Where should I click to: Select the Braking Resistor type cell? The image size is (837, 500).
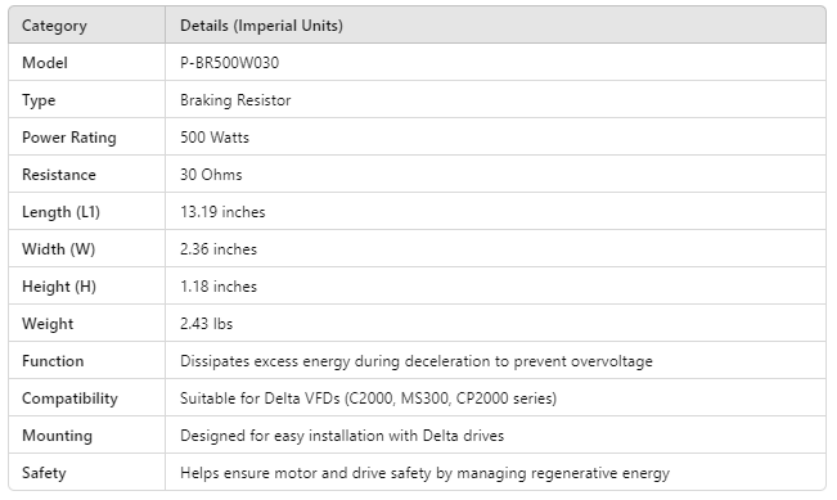[x=225, y=99]
